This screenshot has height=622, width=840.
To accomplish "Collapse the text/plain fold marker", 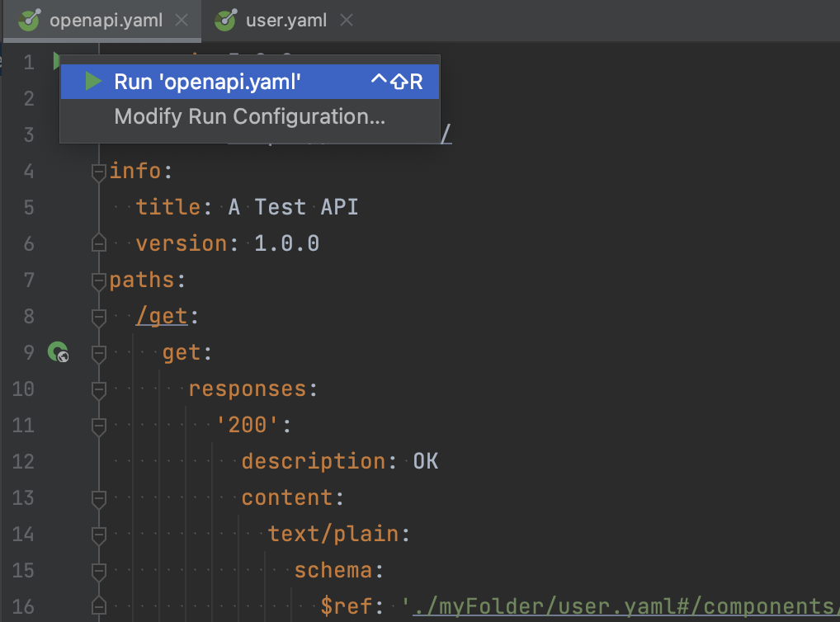I will pos(98,535).
